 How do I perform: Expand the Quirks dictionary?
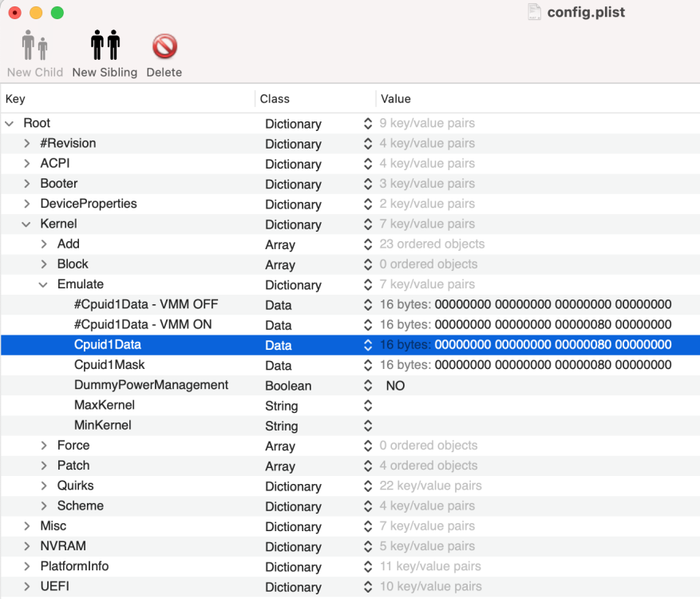pos(44,486)
